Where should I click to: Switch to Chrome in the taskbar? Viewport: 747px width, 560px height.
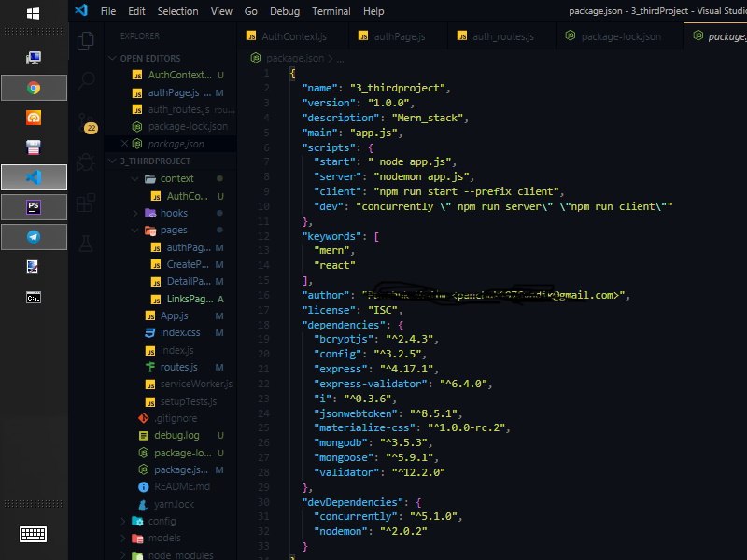34,88
